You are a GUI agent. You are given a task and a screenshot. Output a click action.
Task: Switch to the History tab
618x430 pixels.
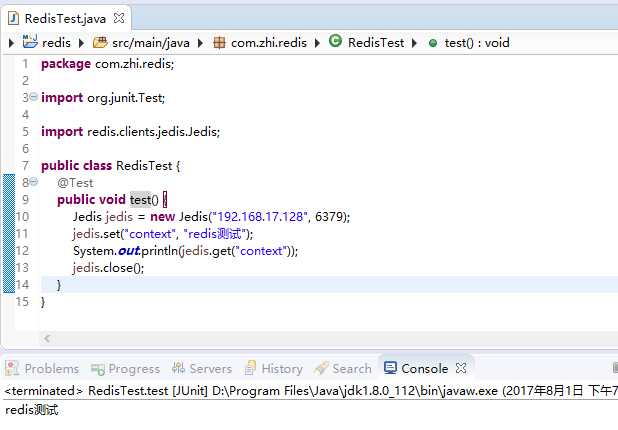(274, 369)
